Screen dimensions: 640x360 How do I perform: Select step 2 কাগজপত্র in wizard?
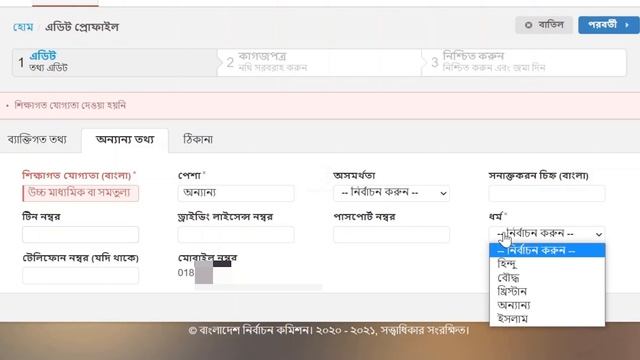[x=320, y=62]
